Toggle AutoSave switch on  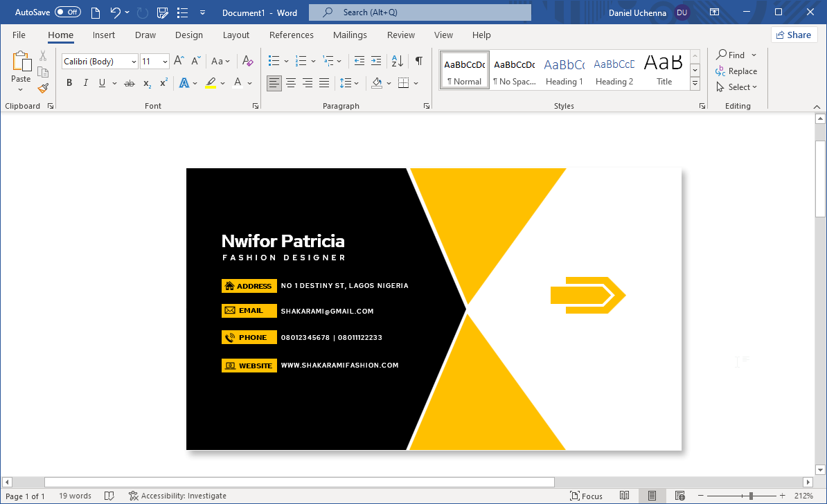pyautogui.click(x=67, y=12)
